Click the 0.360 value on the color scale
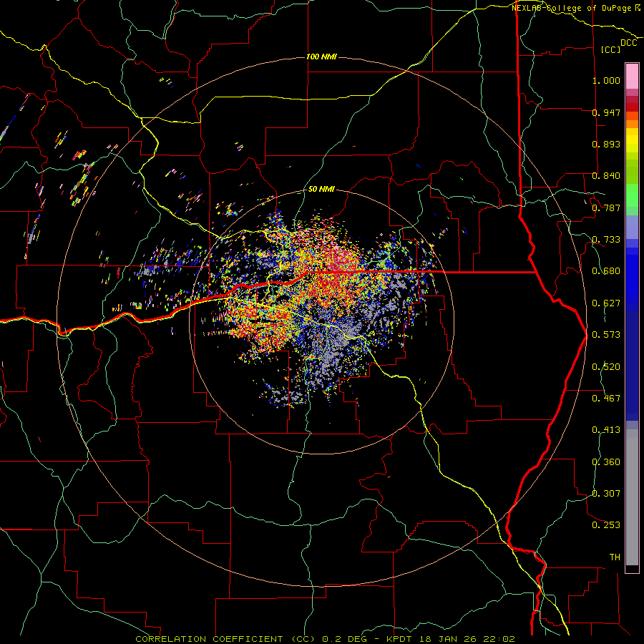Viewport: 644px width, 644px height. point(606,462)
